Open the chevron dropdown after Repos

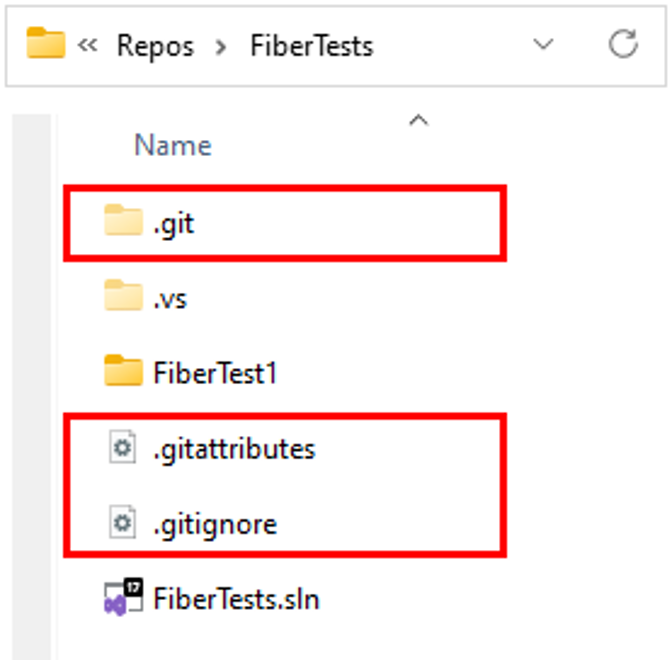point(221,47)
